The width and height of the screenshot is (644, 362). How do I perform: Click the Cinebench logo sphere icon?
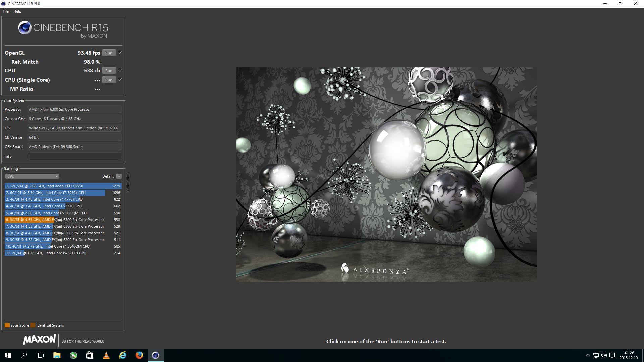(x=25, y=28)
